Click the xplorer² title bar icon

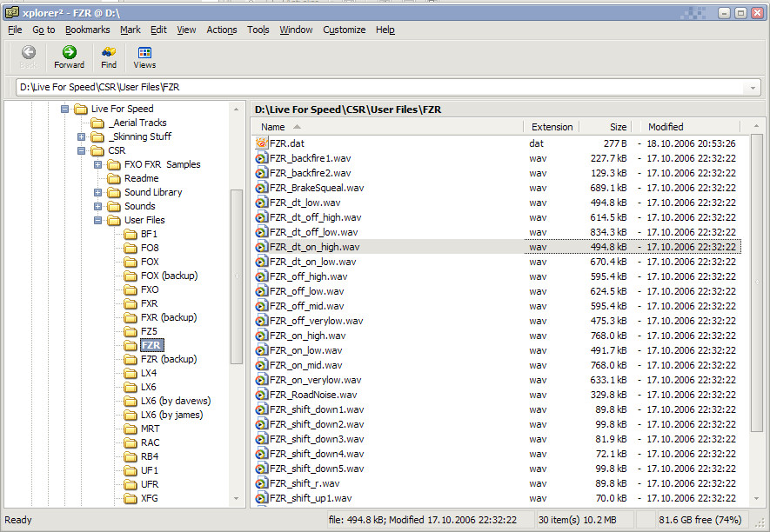click(x=12, y=12)
